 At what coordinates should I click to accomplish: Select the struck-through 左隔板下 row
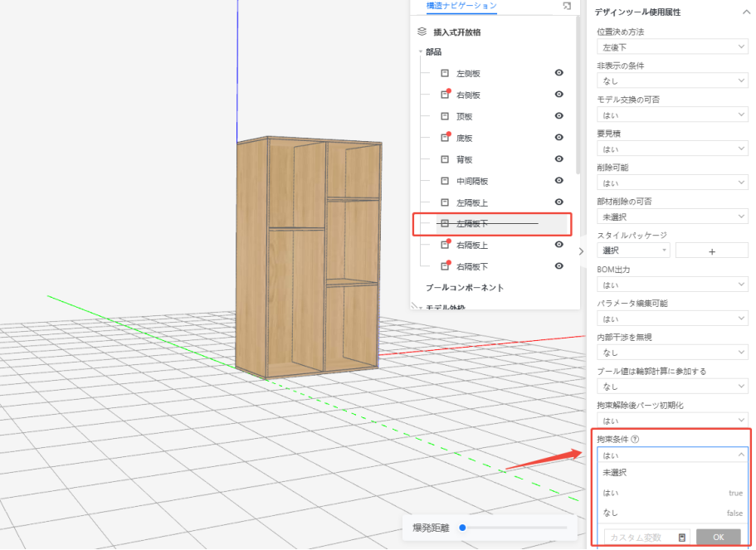[502, 224]
